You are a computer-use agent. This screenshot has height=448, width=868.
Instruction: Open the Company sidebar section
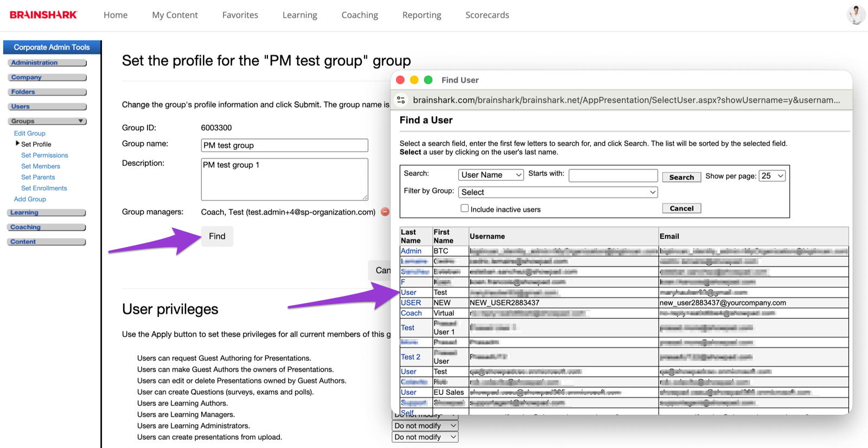(x=47, y=78)
